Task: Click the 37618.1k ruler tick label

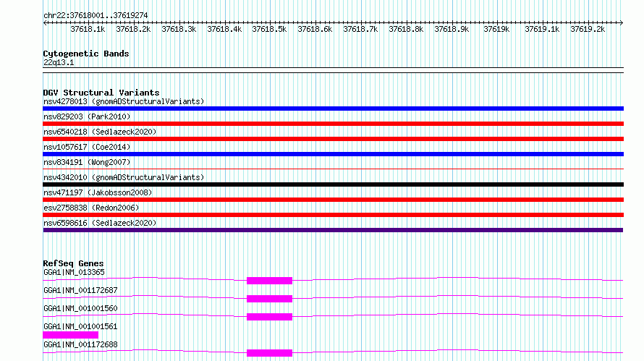Action: tap(88, 29)
